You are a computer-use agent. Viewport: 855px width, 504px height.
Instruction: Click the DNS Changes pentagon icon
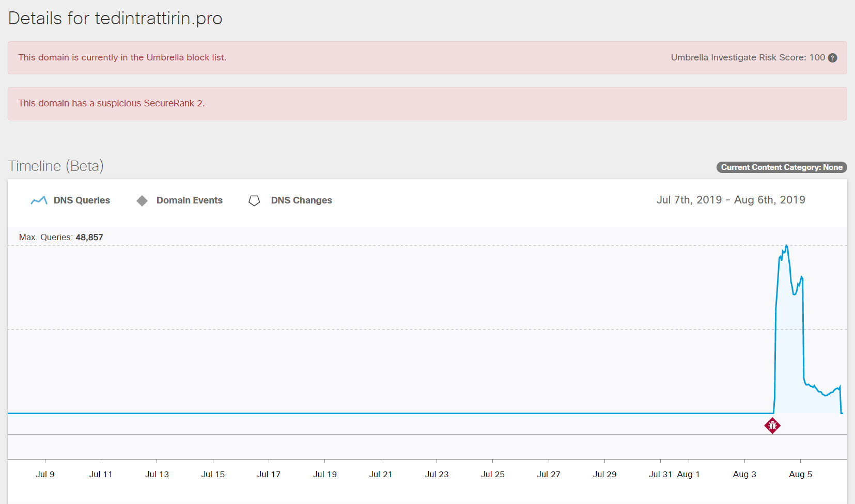254,201
